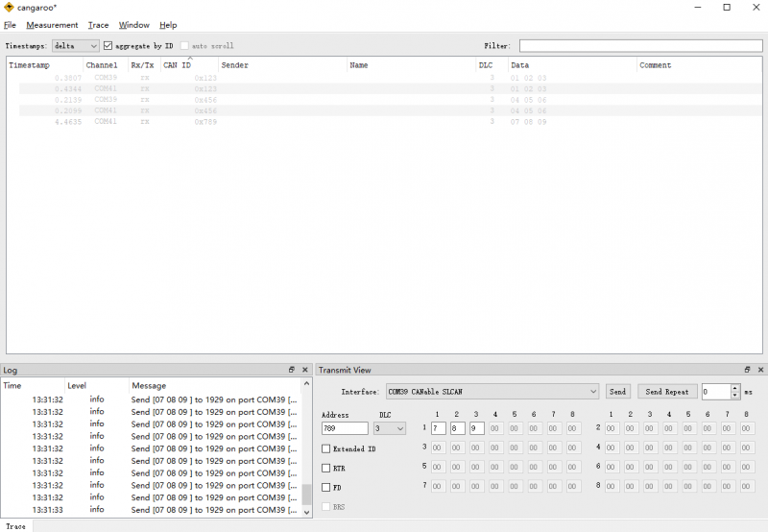Click Log panel scroll down arrow
Image resolution: width=768 pixels, height=532 pixels.
tap(306, 513)
